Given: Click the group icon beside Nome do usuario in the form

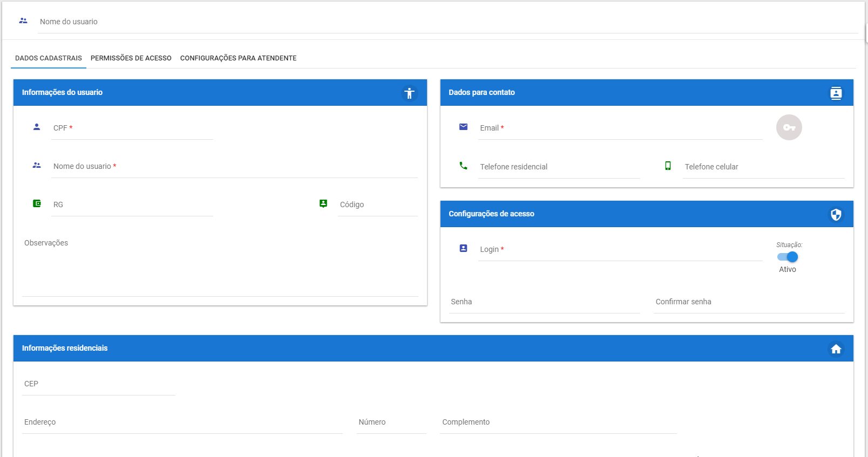Looking at the screenshot, I should pos(37,165).
